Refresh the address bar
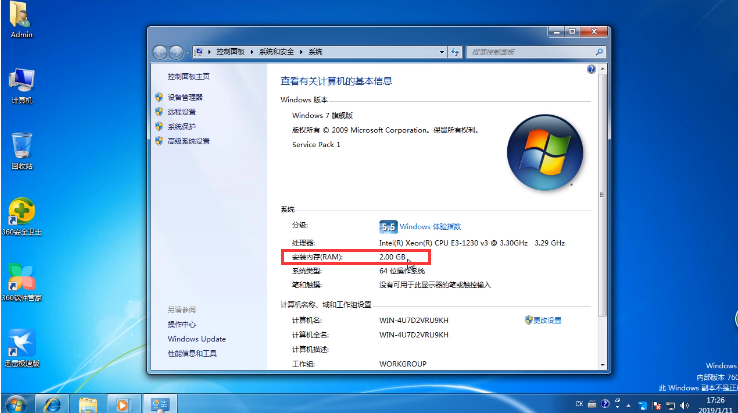This screenshot has height=413, width=738. (455, 52)
